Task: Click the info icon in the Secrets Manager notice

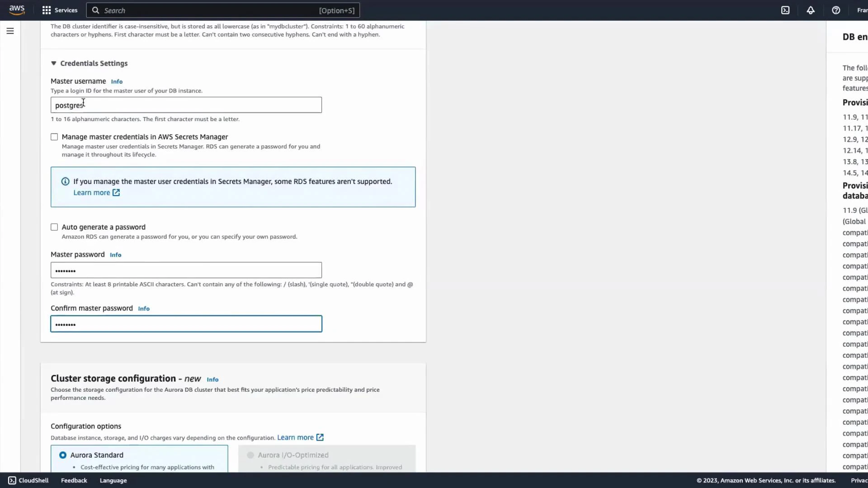Action: click(x=65, y=181)
